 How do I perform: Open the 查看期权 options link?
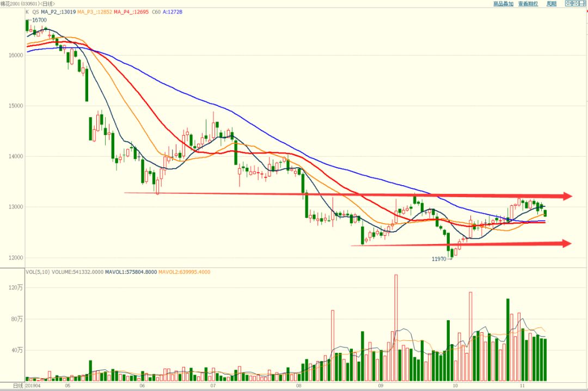[528, 4]
